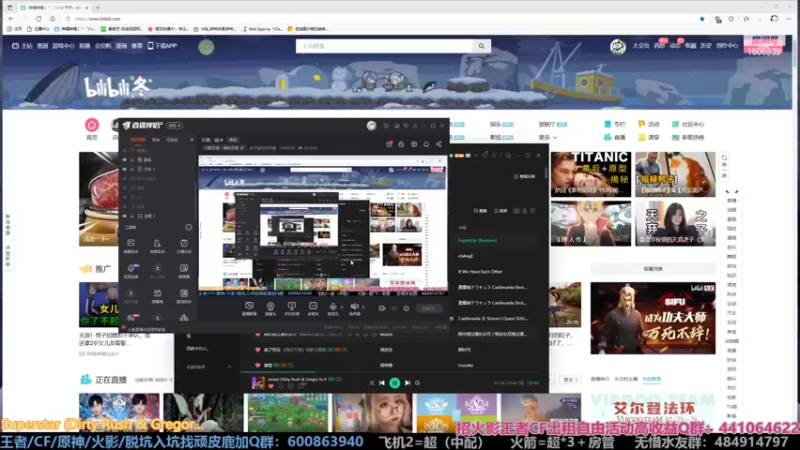800x450 pixels.
Task: Click the share icon in the streaming app header
Action: coord(439,144)
